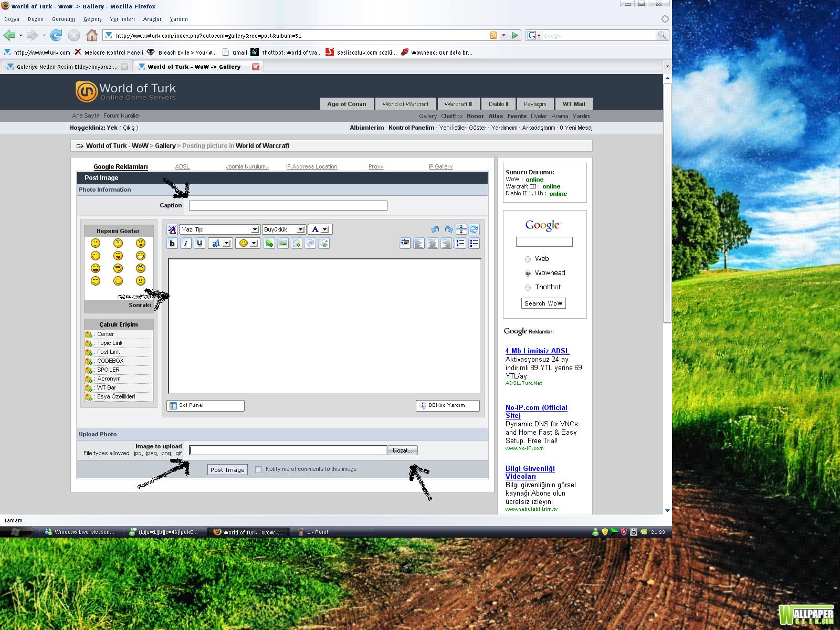Enable Notify me of comments checkbox
Viewport: 840px width, 630px height.
[x=258, y=469]
